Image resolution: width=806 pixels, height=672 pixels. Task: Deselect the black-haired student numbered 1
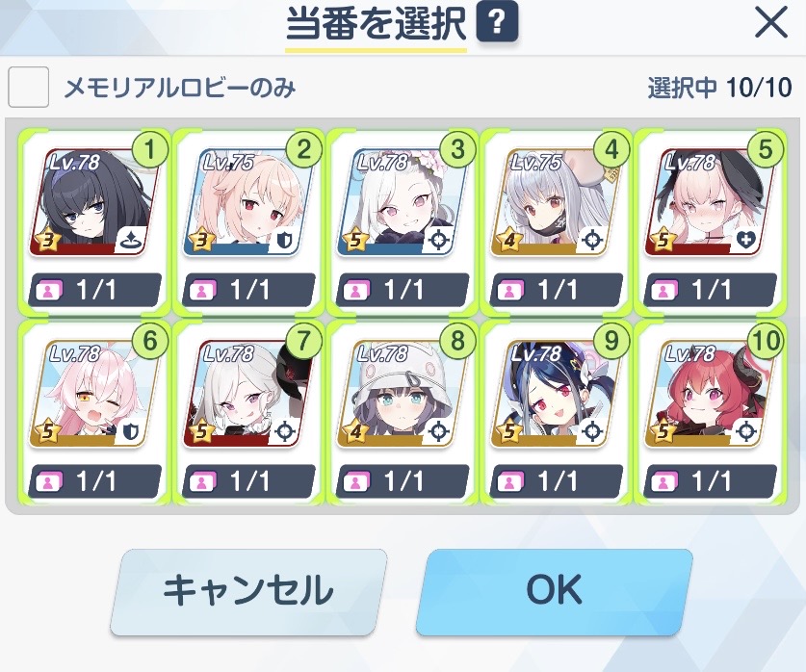point(94,222)
